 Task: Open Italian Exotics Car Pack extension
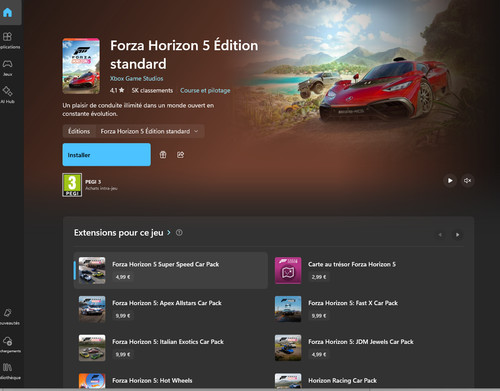[170, 348]
